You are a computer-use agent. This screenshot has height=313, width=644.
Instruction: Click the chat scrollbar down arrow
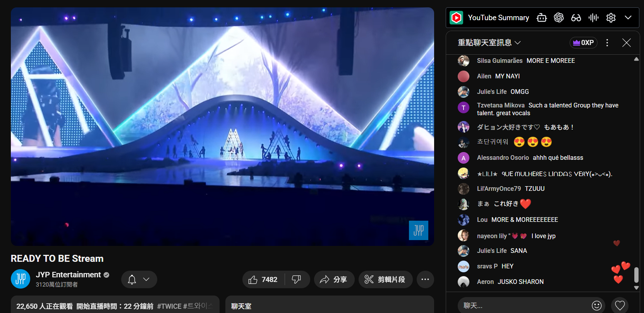pyautogui.click(x=636, y=288)
